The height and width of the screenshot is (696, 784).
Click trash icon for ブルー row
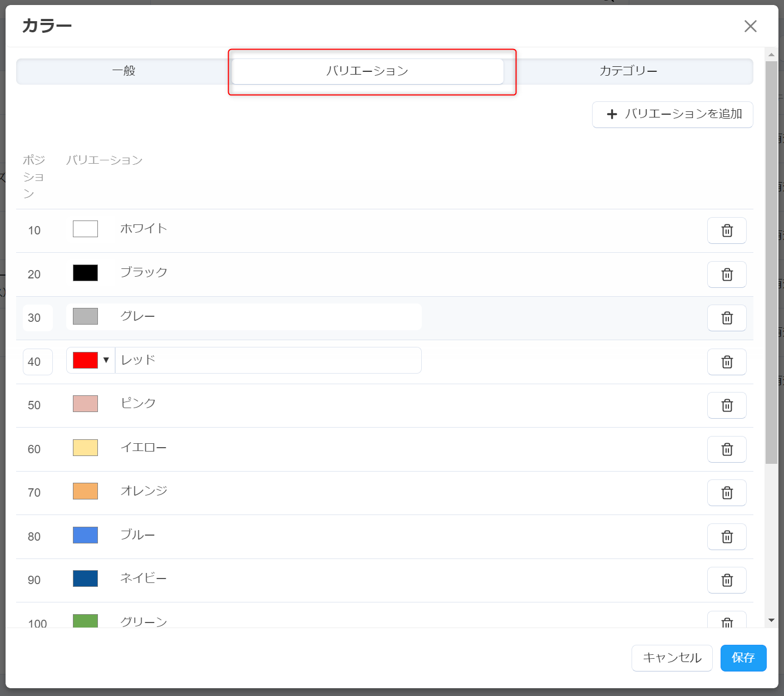pos(727,537)
